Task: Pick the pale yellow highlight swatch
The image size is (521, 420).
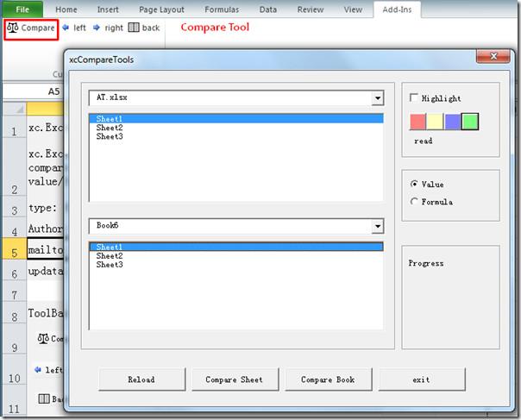Action: coord(435,122)
